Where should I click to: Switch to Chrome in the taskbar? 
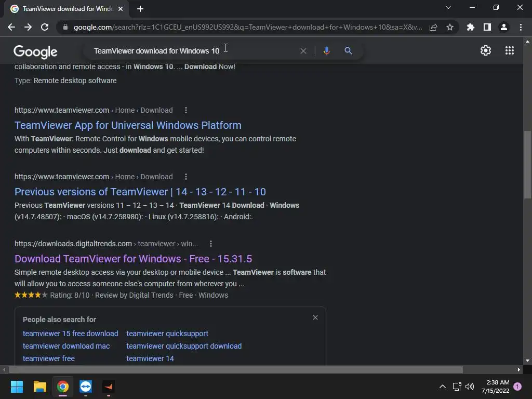63,387
